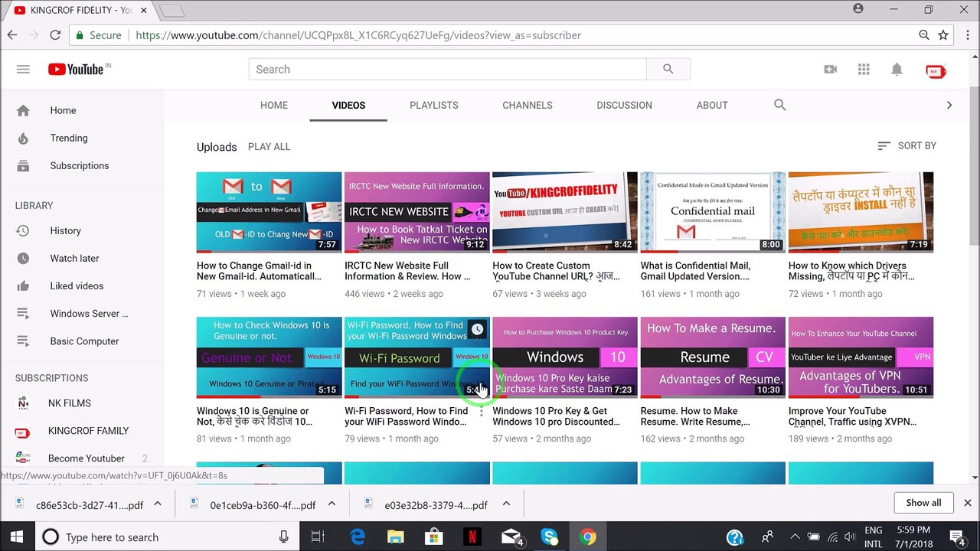Open the CHANNELS tab
Viewport: 980px width, 551px height.
[x=528, y=105]
